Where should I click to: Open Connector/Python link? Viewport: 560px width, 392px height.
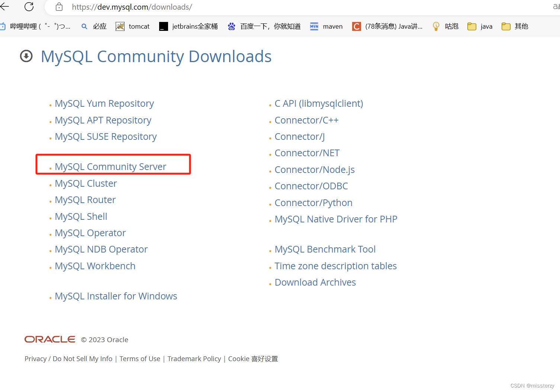(313, 203)
